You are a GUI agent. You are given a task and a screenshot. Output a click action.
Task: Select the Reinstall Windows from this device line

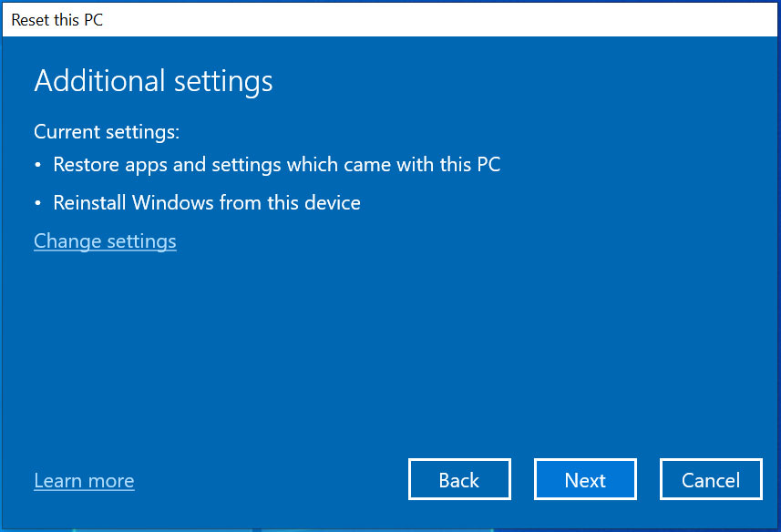click(x=207, y=203)
